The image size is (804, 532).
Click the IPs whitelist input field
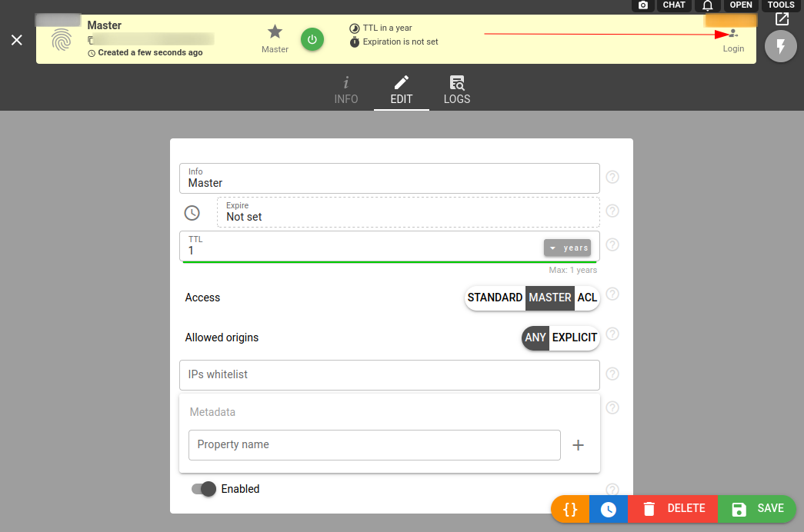pyautogui.click(x=389, y=374)
